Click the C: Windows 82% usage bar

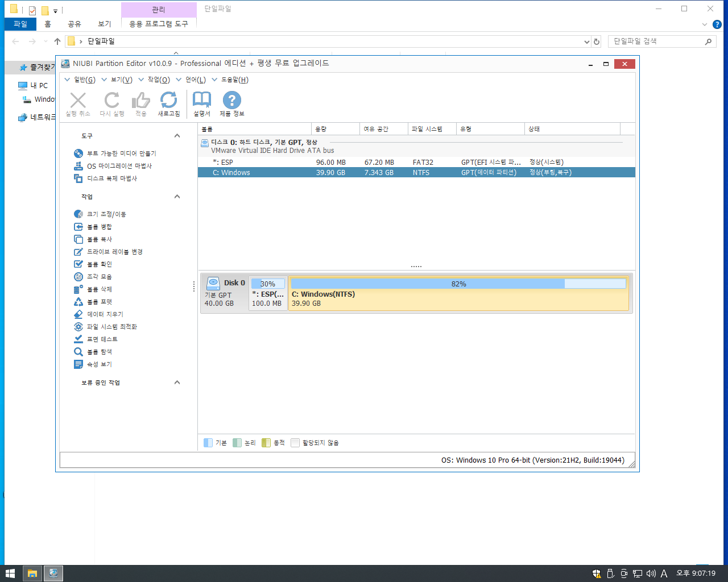point(458,284)
